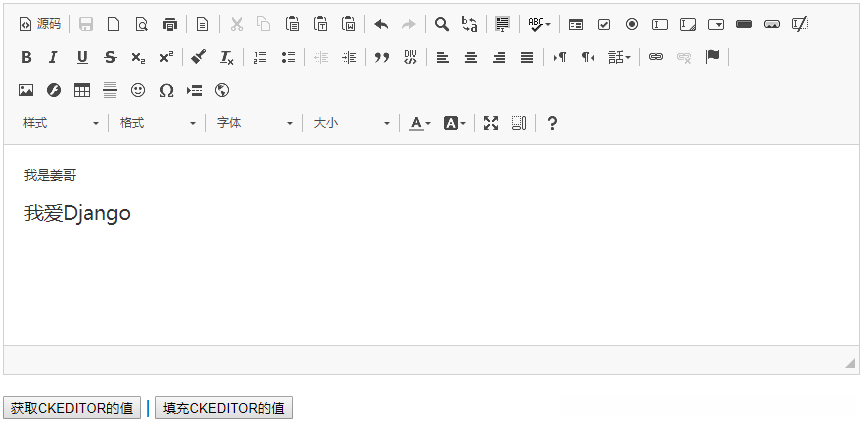Open the Templates icon
Image resolution: width=865 pixels, height=427 pixels.
(202, 24)
